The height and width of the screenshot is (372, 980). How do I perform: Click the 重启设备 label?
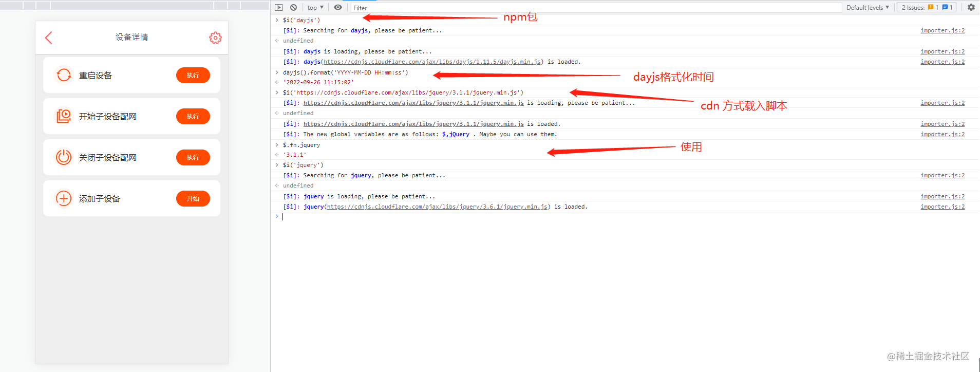click(96, 75)
